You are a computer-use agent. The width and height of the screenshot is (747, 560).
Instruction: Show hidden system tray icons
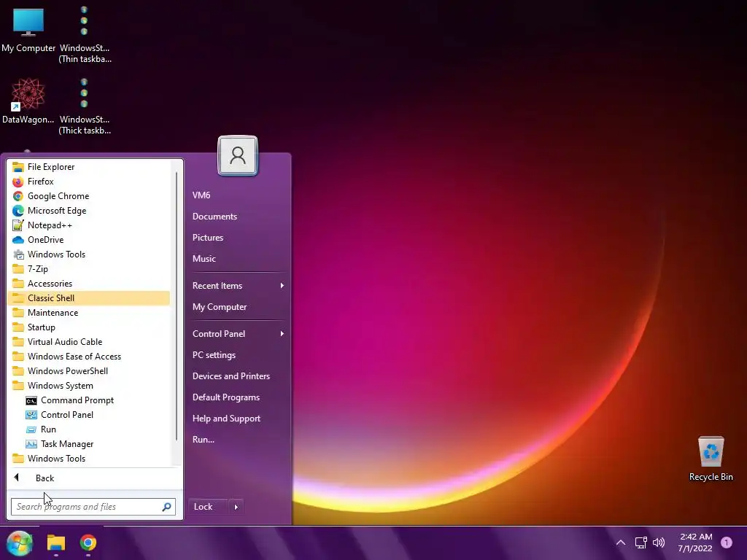(x=621, y=542)
